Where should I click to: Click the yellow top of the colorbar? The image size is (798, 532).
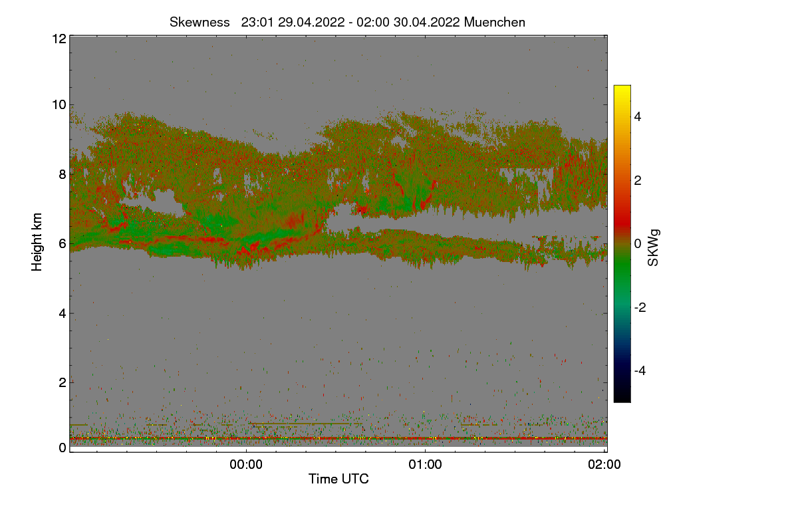622,89
